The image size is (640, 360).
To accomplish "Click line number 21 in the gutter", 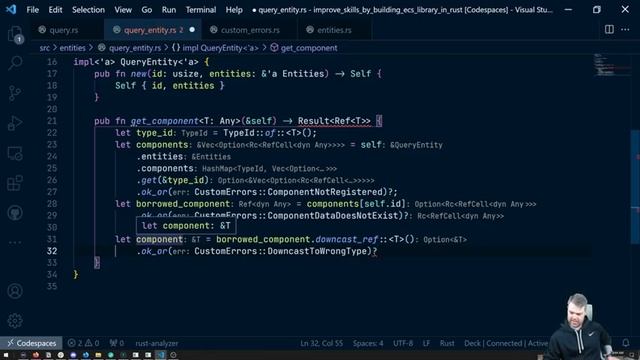I will pyautogui.click(x=52, y=121).
